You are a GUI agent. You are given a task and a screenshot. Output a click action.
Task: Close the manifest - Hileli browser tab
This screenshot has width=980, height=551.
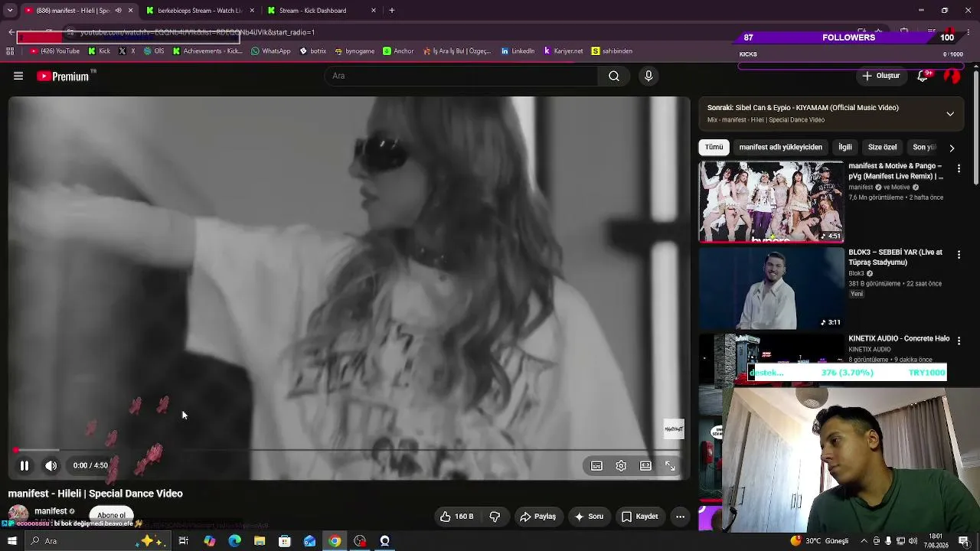coord(130,11)
